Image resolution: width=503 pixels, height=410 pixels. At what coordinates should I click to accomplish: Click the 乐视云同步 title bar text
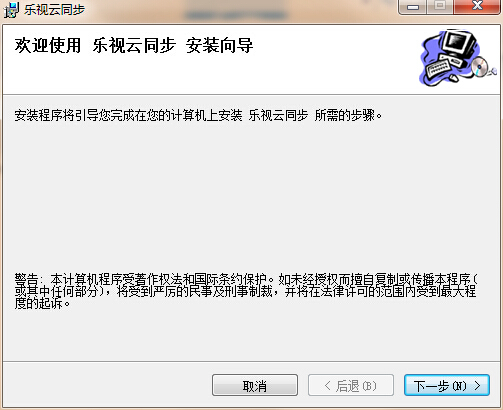(x=55, y=10)
